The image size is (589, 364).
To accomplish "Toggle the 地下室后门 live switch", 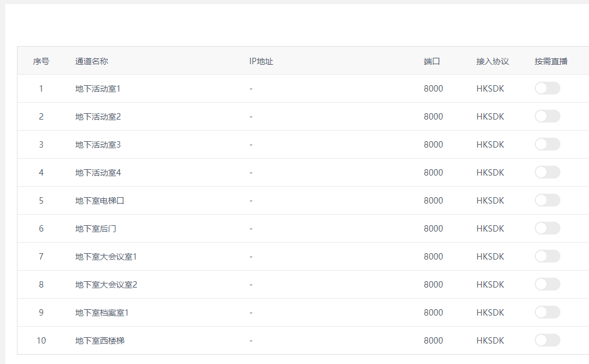I will point(547,228).
